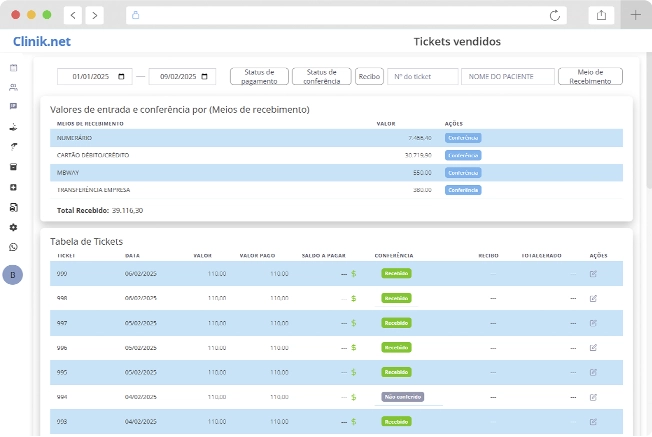
Task: Click the green dollar icon for ticket 998
Action: pyautogui.click(x=353, y=298)
